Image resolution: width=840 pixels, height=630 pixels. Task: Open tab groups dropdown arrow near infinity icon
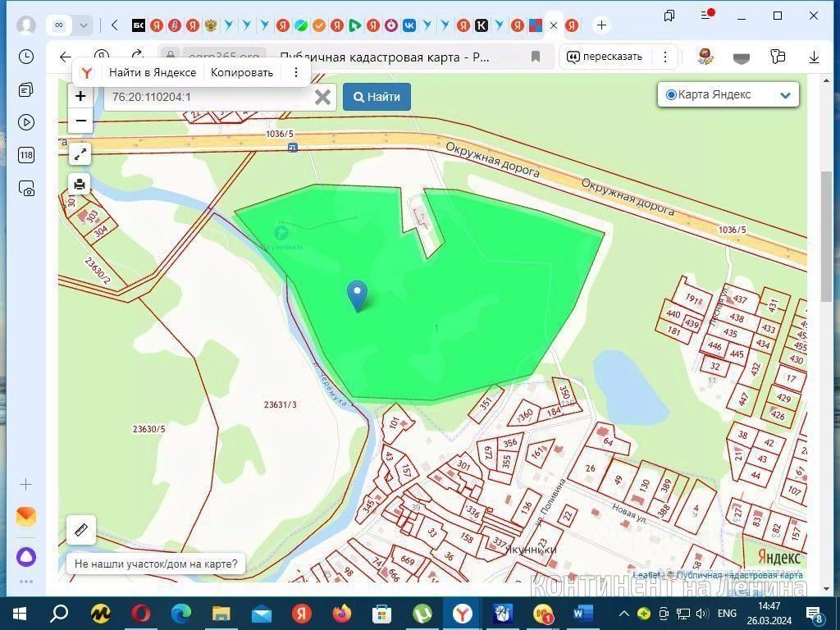tap(84, 25)
